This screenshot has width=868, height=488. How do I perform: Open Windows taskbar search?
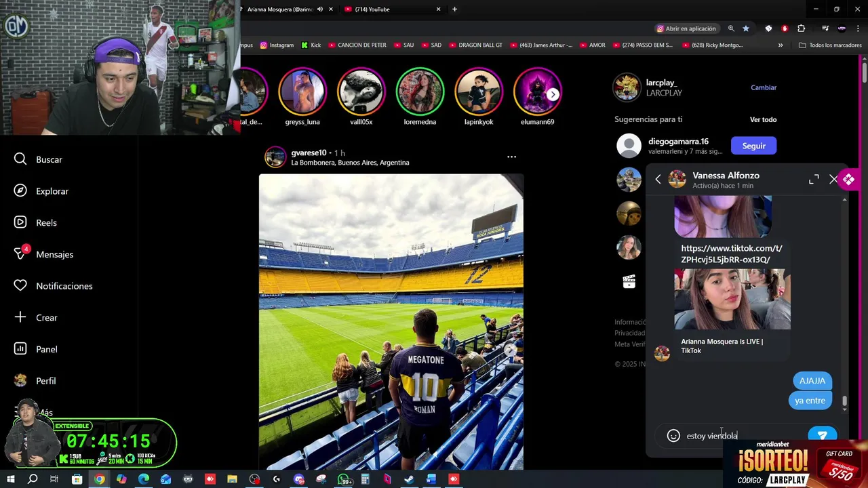tap(32, 479)
